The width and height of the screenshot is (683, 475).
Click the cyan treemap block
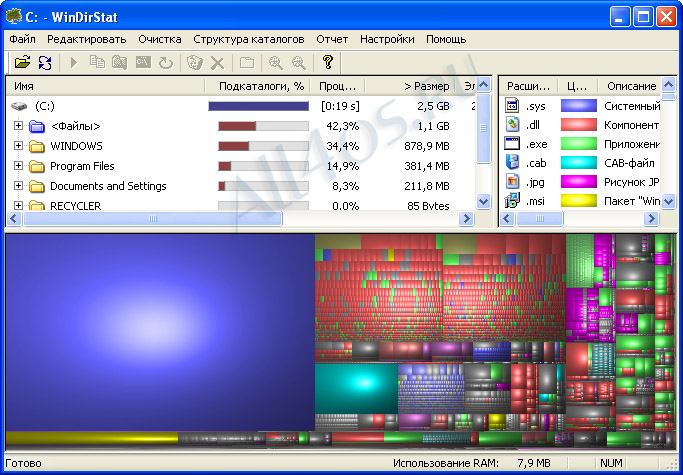pyautogui.click(x=356, y=388)
